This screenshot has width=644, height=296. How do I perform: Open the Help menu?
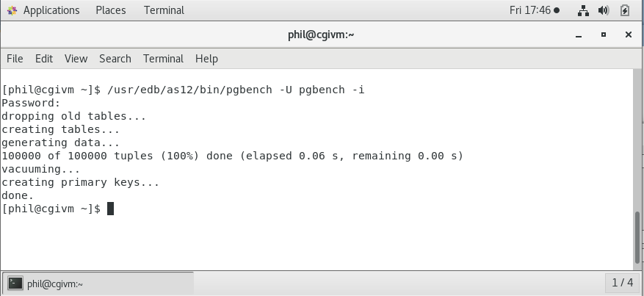[206, 59]
